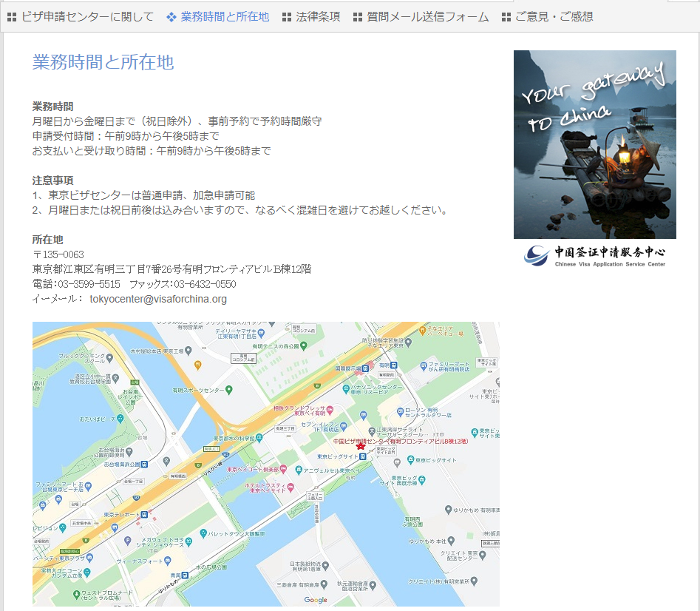The image size is (700, 611).
Task: Click the 青海 station icon on map
Action: coord(184,575)
